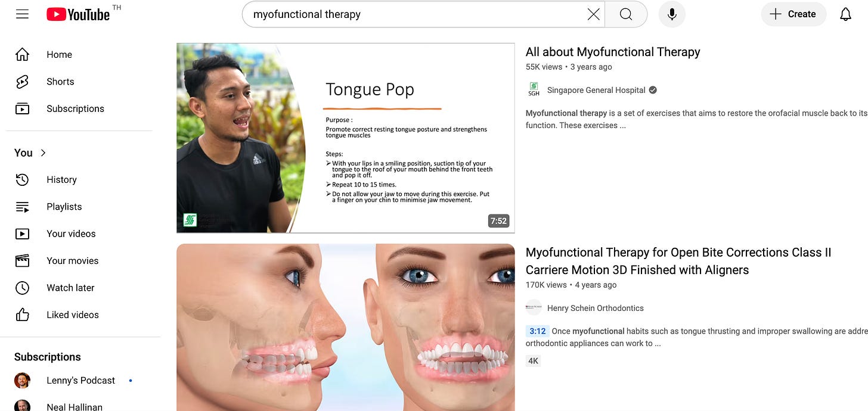Screen dimensions: 868x411
Task: Click the 4K quality badge
Action: [x=533, y=360]
